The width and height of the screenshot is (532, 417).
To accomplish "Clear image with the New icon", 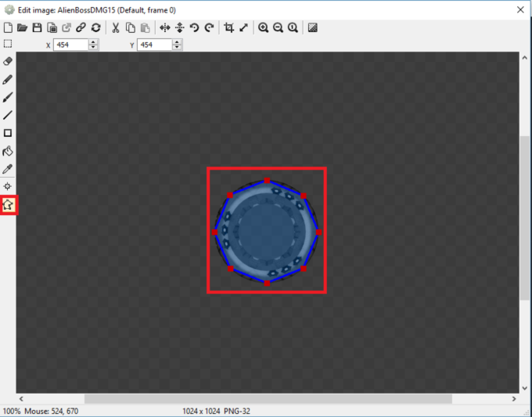I will 8,27.
